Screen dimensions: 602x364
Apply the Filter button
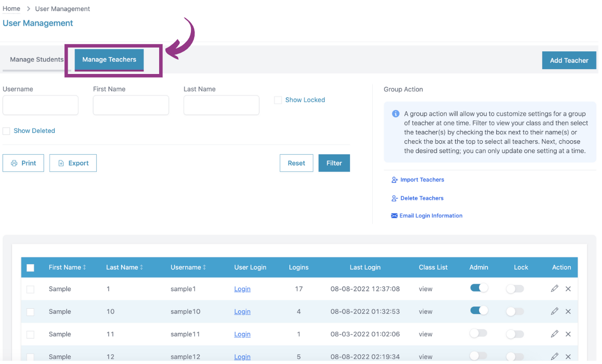click(x=334, y=163)
